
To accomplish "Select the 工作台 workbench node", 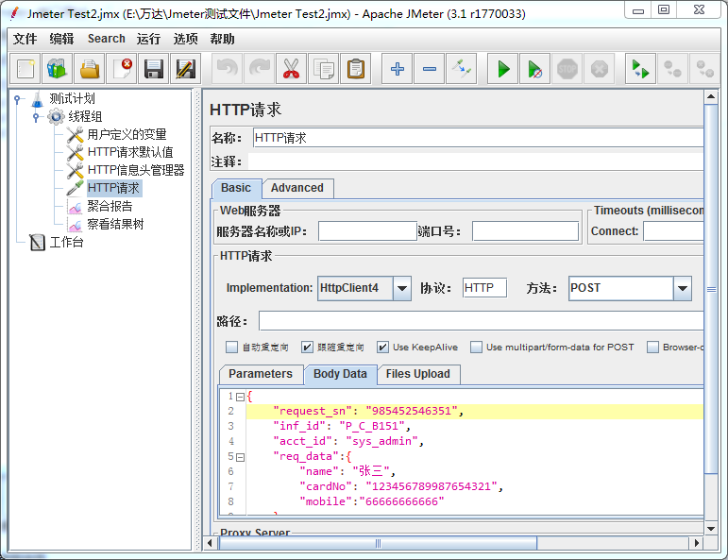I will click(x=66, y=243).
